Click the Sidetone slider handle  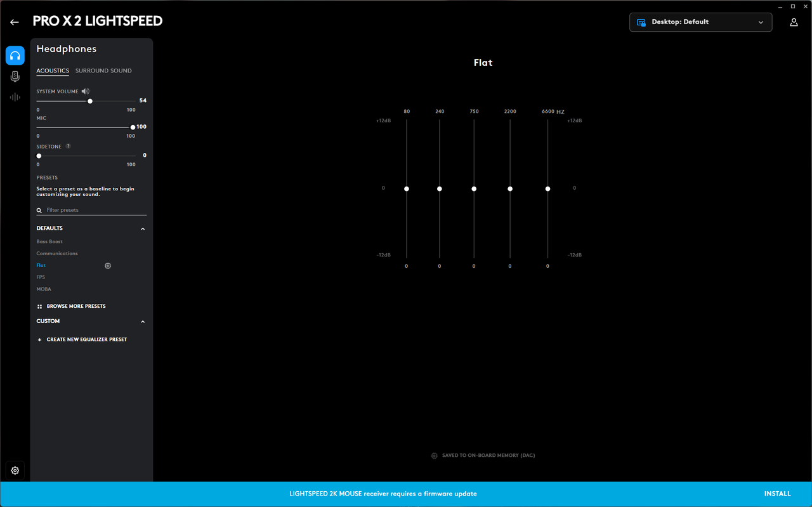pyautogui.click(x=39, y=156)
